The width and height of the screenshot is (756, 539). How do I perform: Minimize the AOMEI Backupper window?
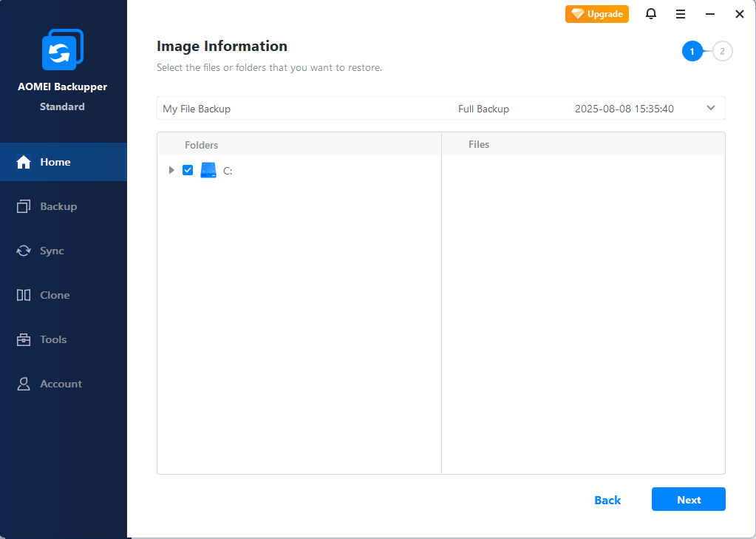coord(709,14)
